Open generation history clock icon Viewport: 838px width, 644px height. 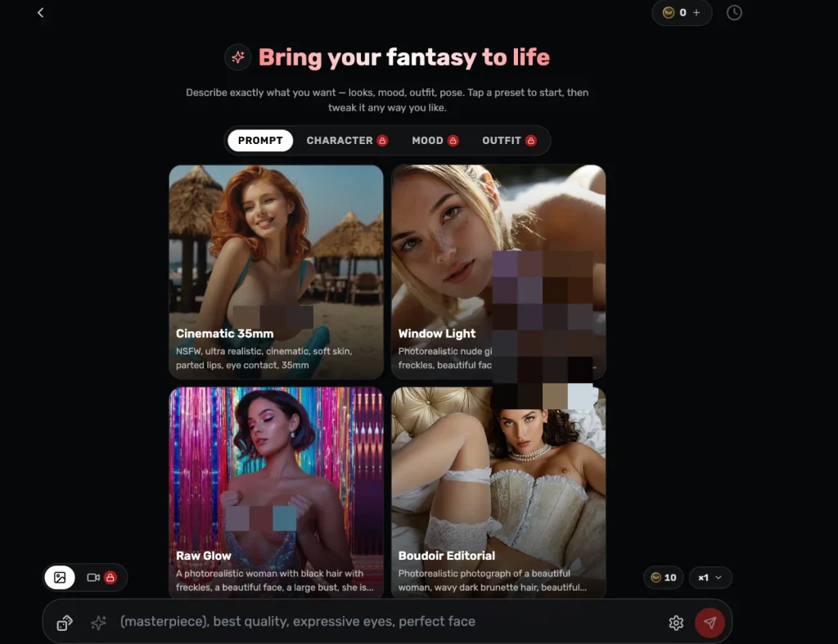pos(734,12)
